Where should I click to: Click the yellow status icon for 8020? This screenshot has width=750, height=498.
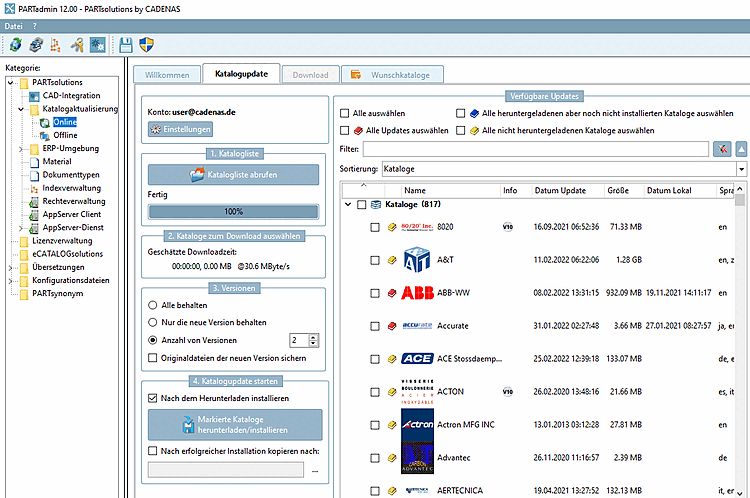(x=392, y=227)
